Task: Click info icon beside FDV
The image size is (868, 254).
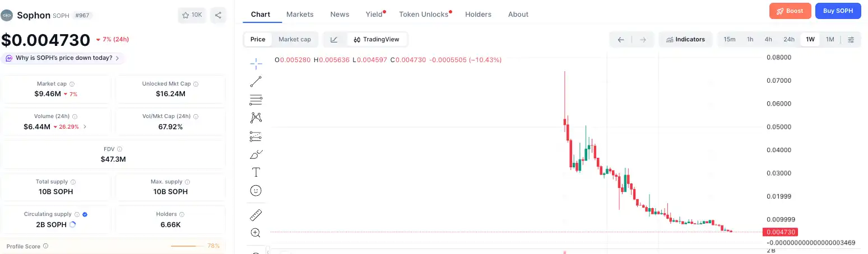Action: pyautogui.click(x=119, y=149)
